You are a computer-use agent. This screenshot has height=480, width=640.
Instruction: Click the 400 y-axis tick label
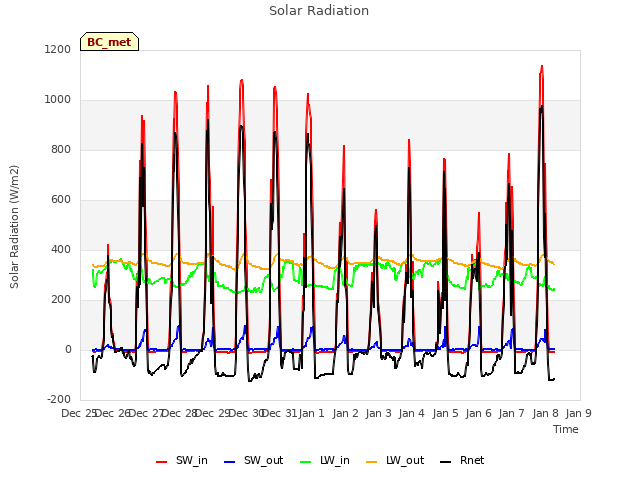pyautogui.click(x=61, y=249)
